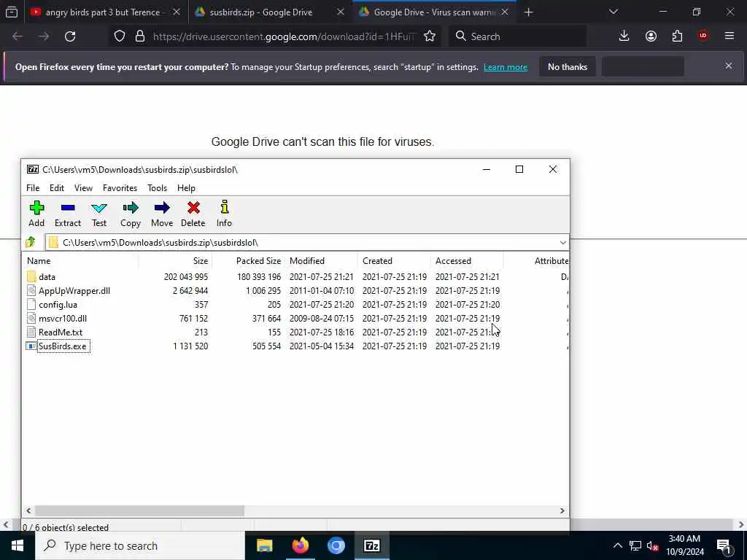This screenshot has width=747, height=560.
Task: Sort files by the Size column
Action: coord(175,261)
